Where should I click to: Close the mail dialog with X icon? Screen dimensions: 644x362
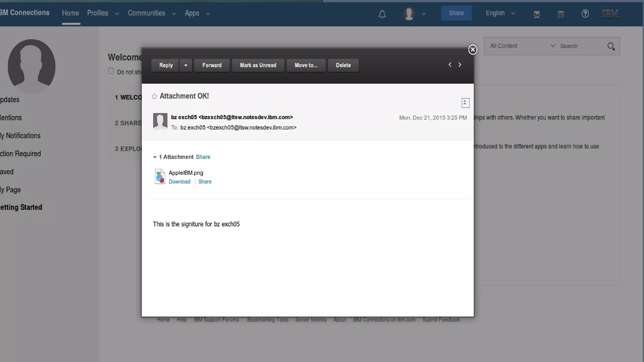[473, 50]
